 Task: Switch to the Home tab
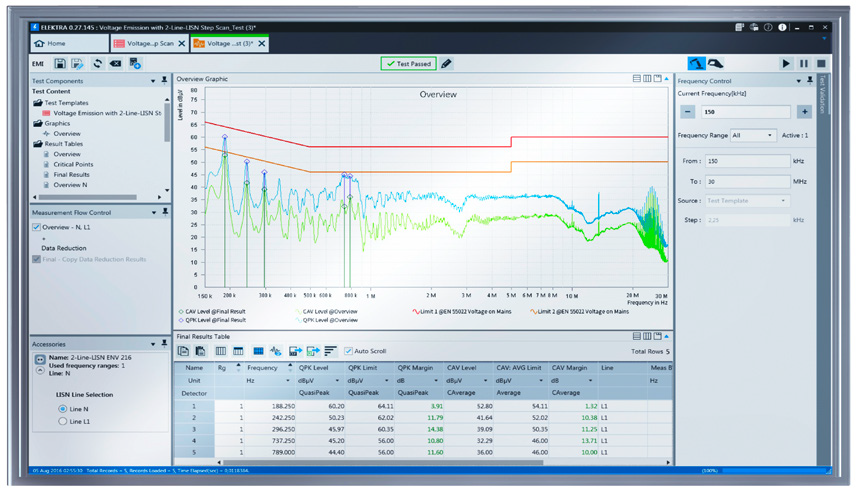[x=51, y=44]
